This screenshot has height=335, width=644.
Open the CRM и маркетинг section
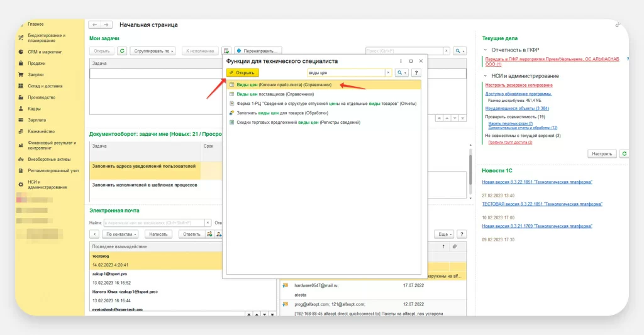[45, 52]
